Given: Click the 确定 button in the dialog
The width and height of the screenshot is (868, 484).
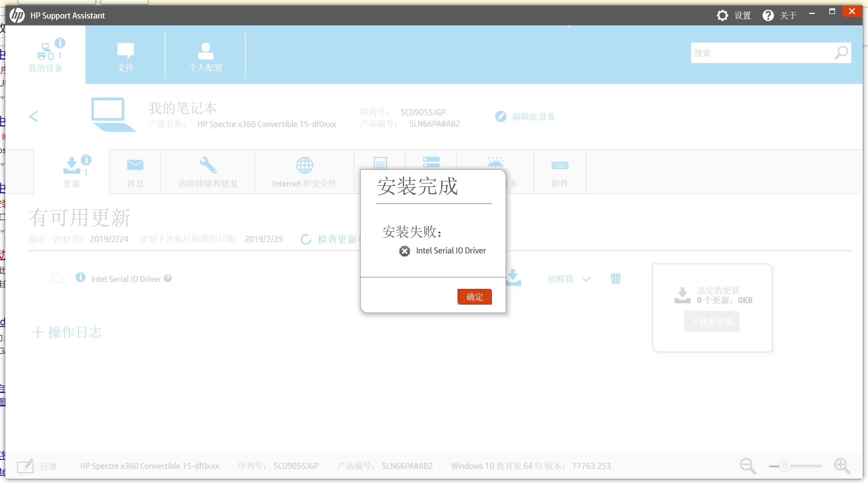Looking at the screenshot, I should click(x=474, y=296).
